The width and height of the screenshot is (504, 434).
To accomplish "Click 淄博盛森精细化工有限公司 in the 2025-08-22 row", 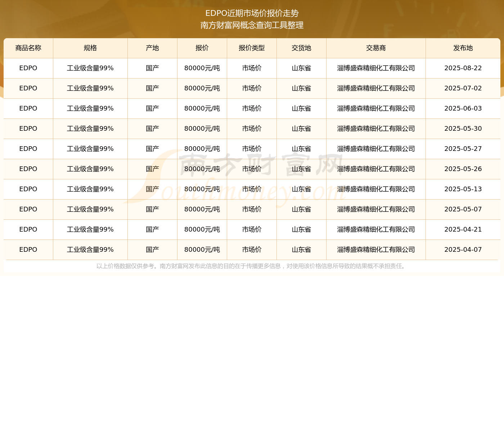I will [376, 68].
